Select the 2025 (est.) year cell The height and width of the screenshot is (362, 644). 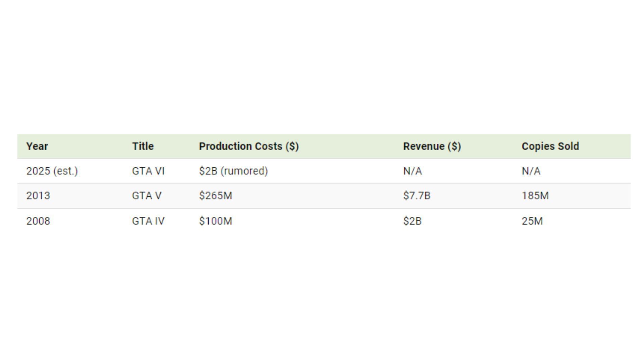click(x=52, y=171)
